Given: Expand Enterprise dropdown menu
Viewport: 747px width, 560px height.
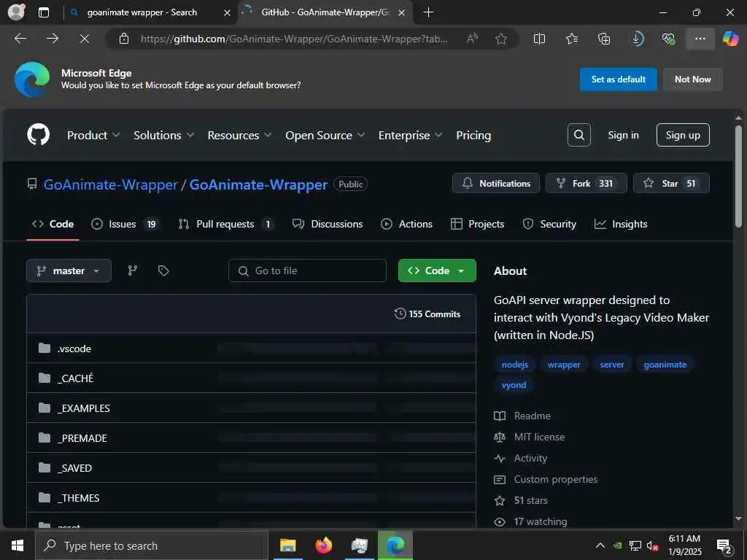Looking at the screenshot, I should (410, 135).
